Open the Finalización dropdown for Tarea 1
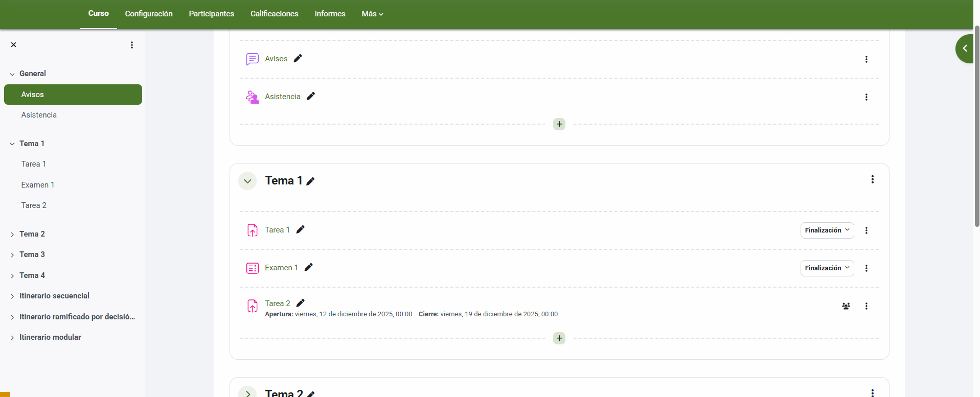Image resolution: width=980 pixels, height=397 pixels. point(827,230)
